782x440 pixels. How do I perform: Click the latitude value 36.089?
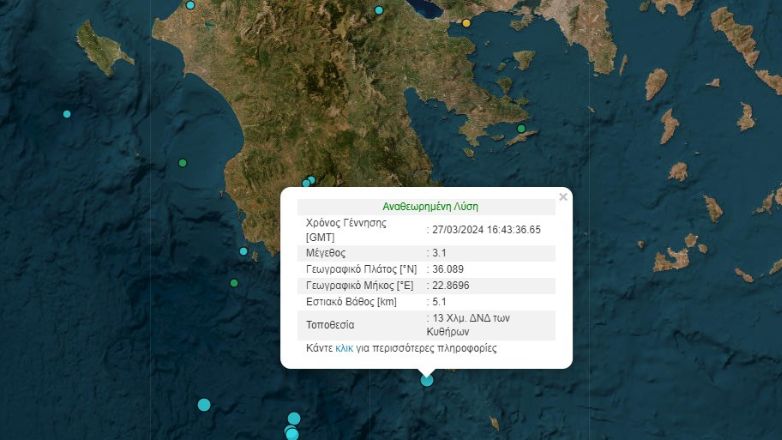(448, 269)
